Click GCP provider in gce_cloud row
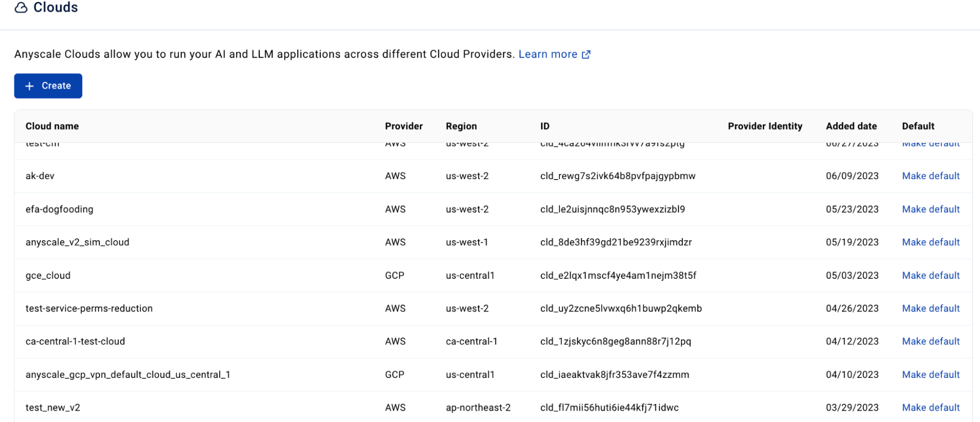Screen dimensions: 980x422 pos(395,275)
